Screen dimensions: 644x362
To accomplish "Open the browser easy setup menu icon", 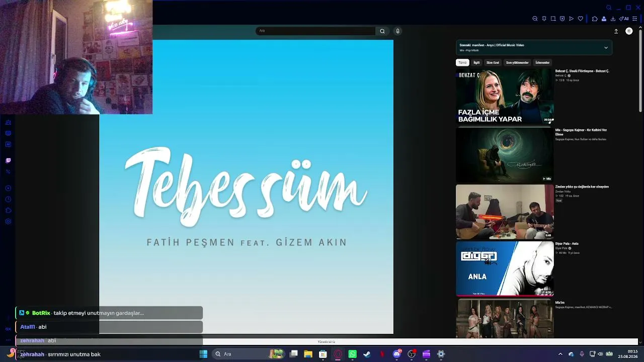I will coord(634,19).
